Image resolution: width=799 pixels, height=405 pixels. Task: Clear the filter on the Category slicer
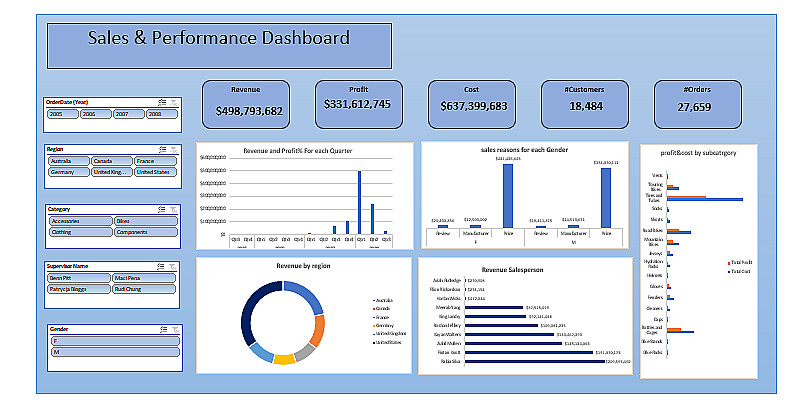pyautogui.click(x=173, y=209)
